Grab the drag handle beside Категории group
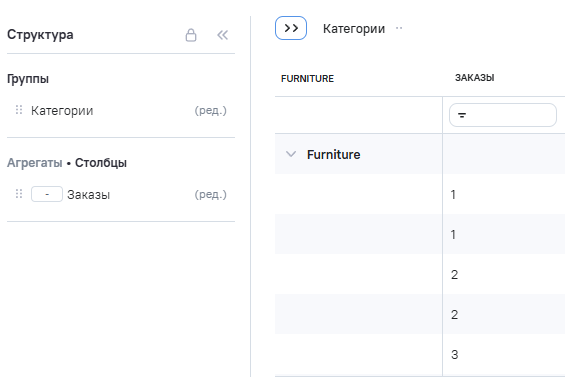The height and width of the screenshot is (377, 565). click(x=19, y=110)
